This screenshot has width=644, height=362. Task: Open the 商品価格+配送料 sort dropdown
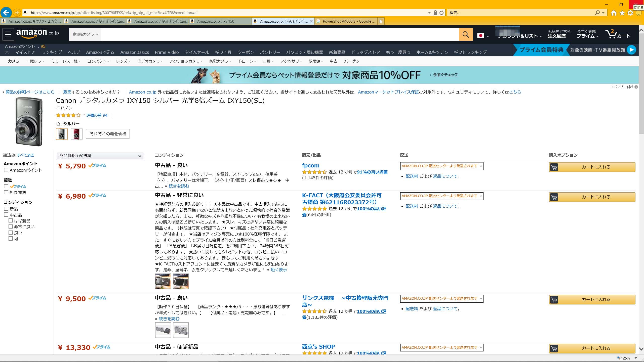100,156
